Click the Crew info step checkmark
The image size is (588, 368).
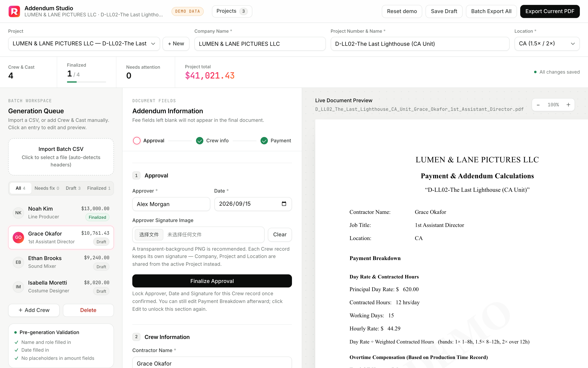coord(199,141)
